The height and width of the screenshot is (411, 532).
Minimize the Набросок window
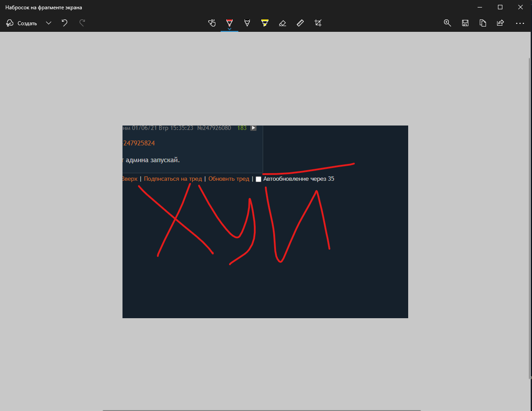[x=480, y=7]
